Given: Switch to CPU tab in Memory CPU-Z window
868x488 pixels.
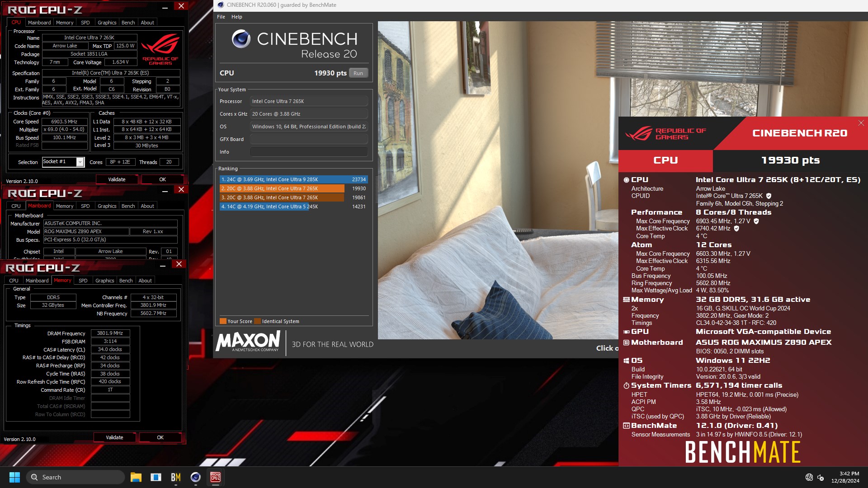Looking at the screenshot, I should pos(14,281).
